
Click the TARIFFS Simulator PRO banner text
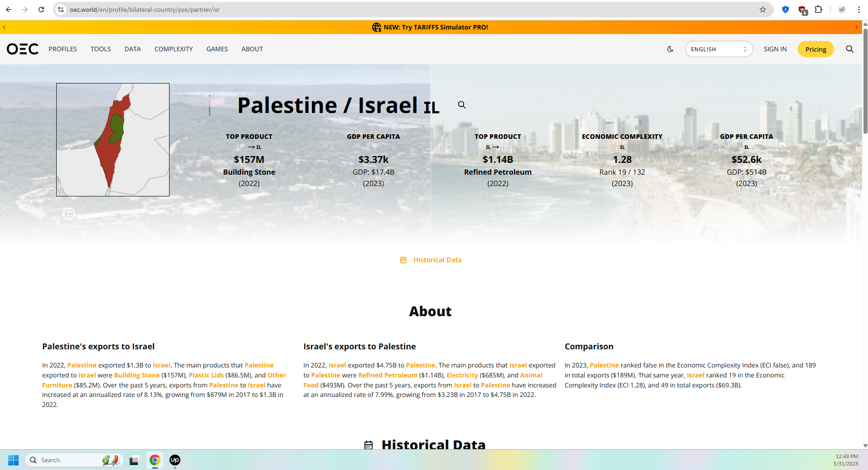(436, 27)
